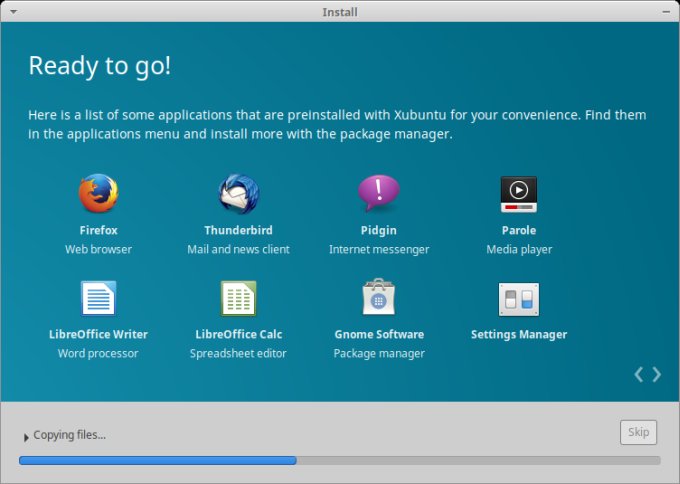
Task: Go to the previous slide with left chevron
Action: pyautogui.click(x=639, y=374)
